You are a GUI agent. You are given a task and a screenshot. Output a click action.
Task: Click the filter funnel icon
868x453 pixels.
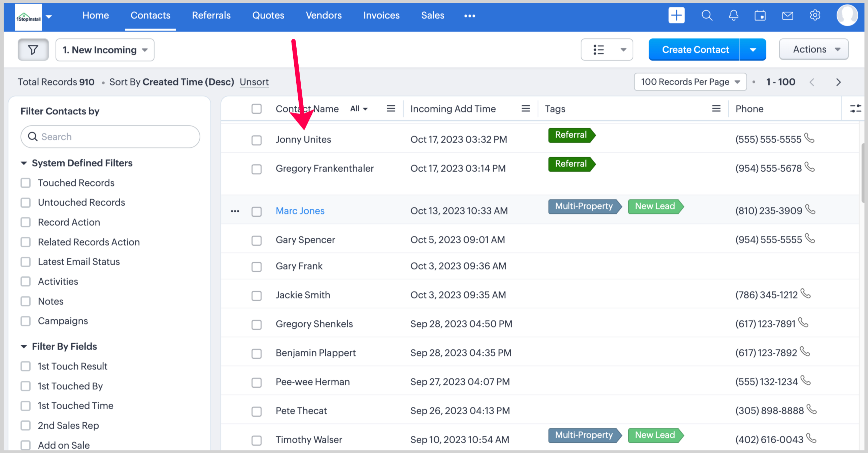[x=33, y=50]
